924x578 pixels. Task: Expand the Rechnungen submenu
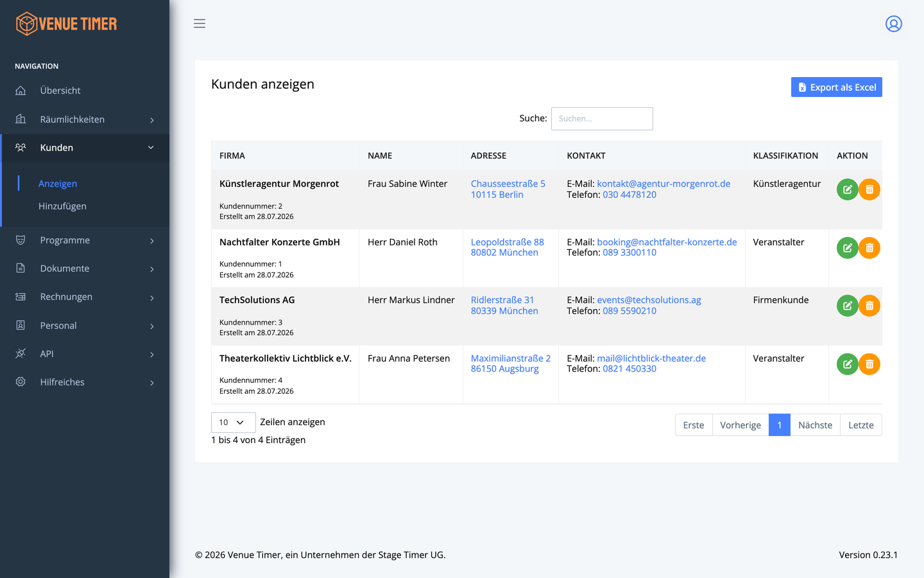[85, 297]
